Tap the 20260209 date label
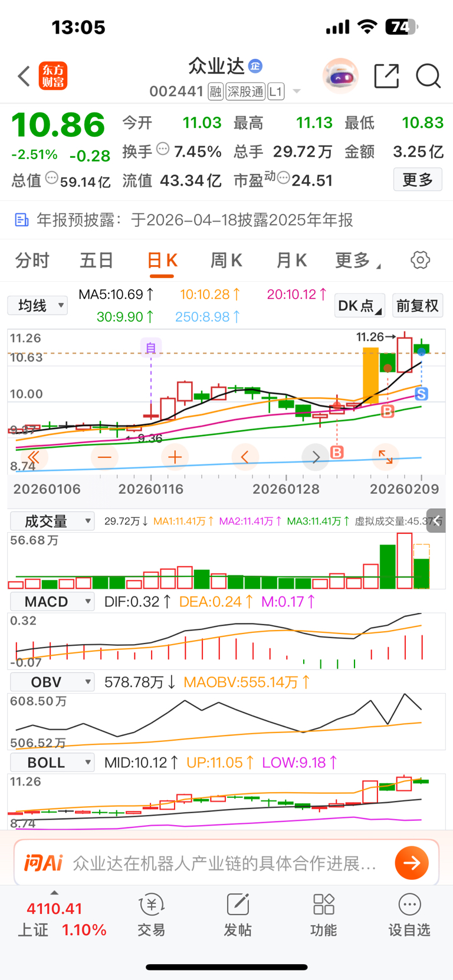Viewport: 453px width, 980px height. (405, 489)
